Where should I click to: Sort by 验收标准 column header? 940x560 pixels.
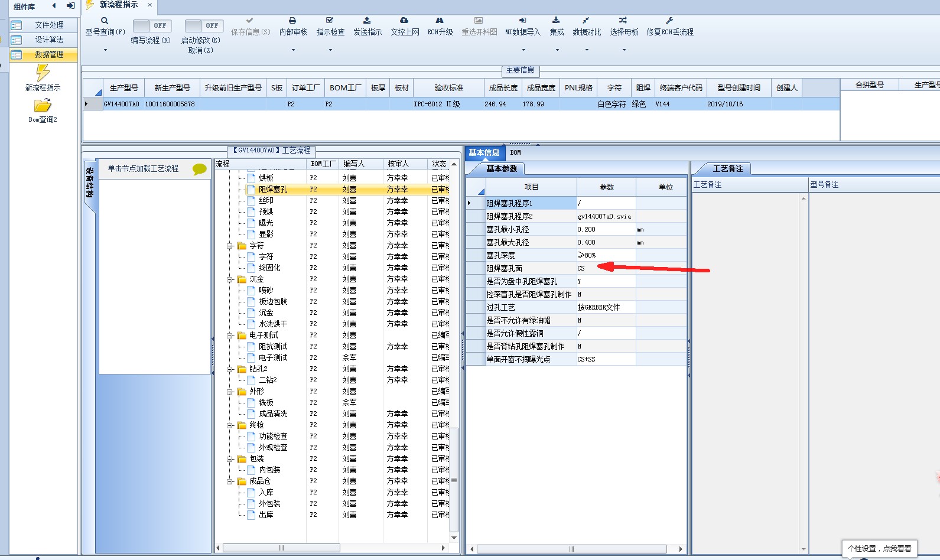click(448, 87)
